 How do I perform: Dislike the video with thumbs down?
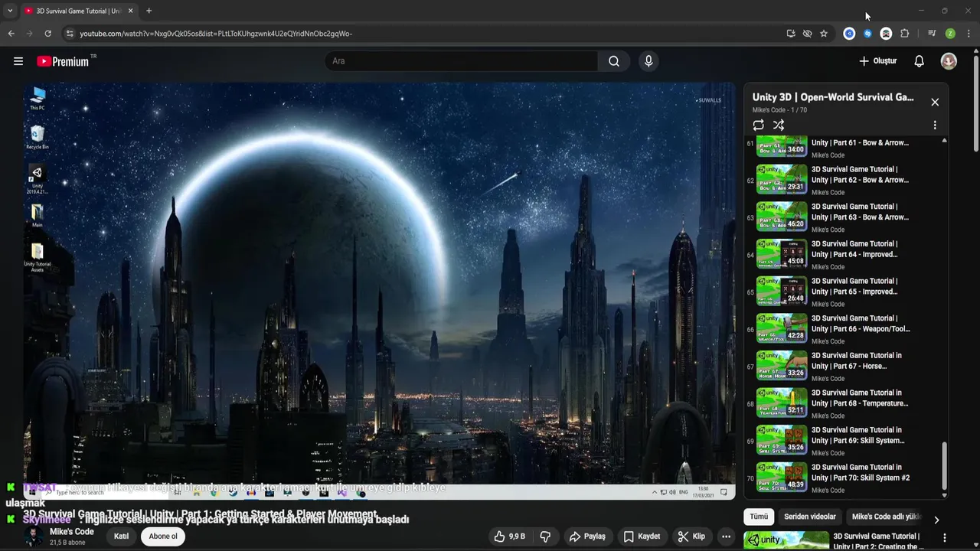pyautogui.click(x=545, y=536)
